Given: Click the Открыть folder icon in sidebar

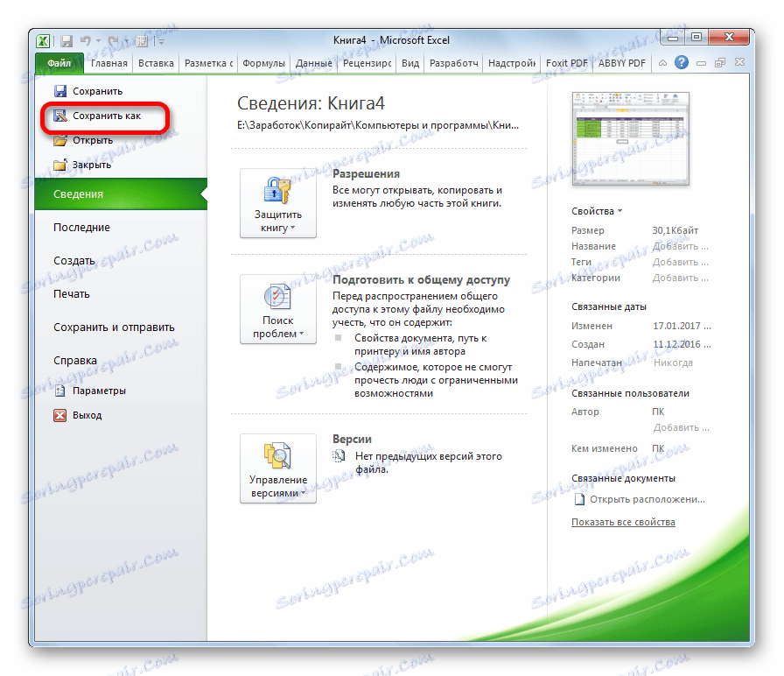Looking at the screenshot, I should (59, 140).
